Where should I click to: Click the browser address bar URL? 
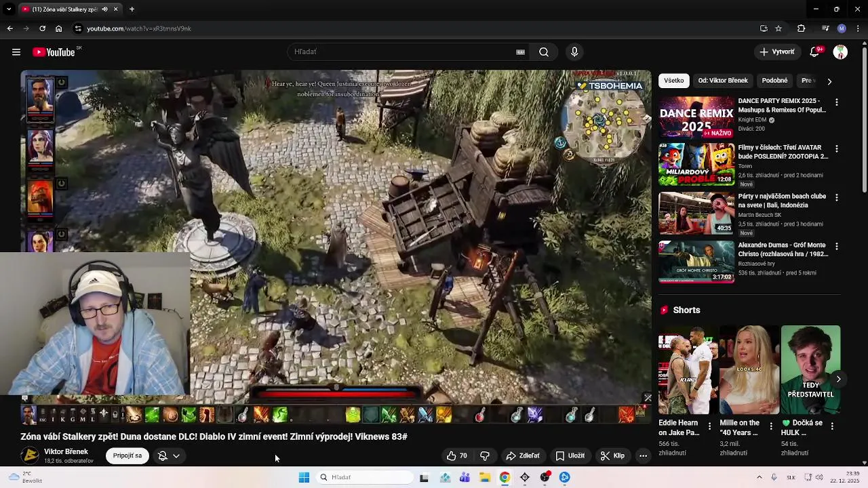pyautogui.click(x=139, y=28)
